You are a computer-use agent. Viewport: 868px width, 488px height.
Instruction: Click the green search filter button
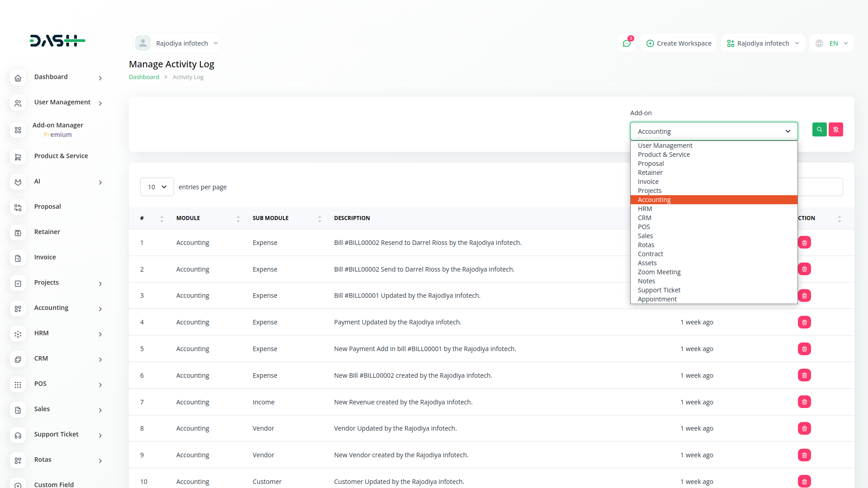819,130
